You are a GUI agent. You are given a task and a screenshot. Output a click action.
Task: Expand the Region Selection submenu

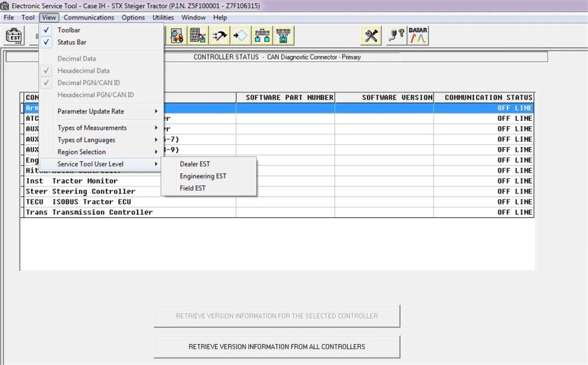click(x=101, y=152)
